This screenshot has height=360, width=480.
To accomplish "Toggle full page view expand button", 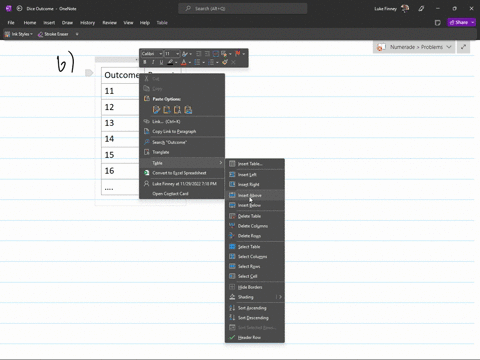I will 464,47.
